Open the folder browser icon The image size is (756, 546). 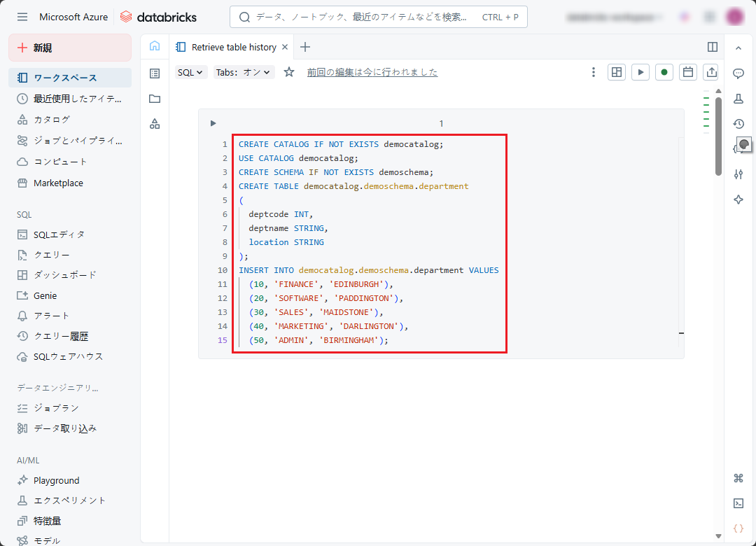click(x=155, y=99)
